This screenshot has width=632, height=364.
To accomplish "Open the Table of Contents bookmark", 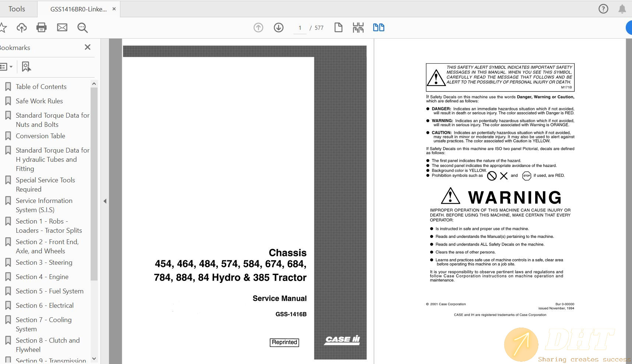I will click(41, 87).
